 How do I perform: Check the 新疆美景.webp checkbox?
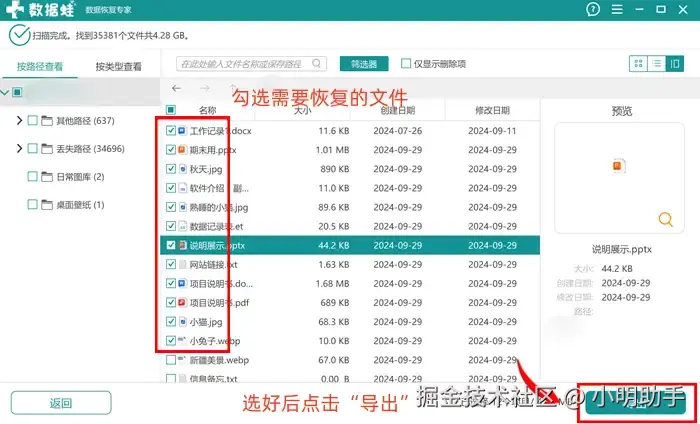click(171, 360)
